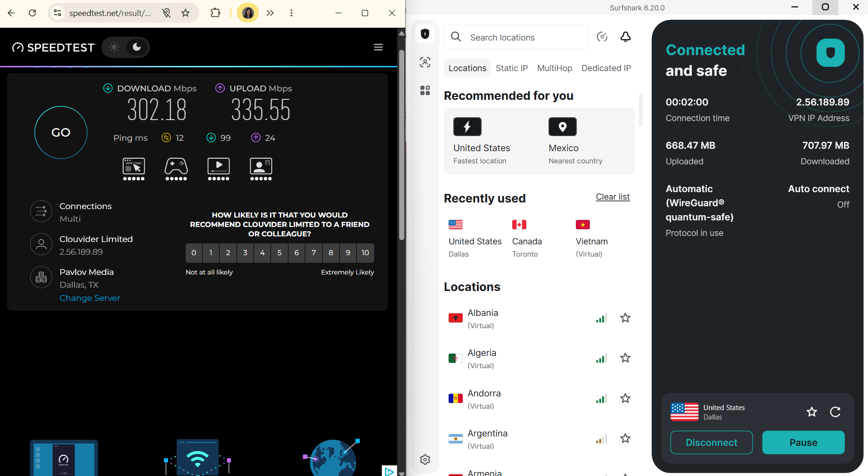This screenshot has height=476, width=868.
Task: Favorite Andorra with its star icon
Action: click(625, 398)
